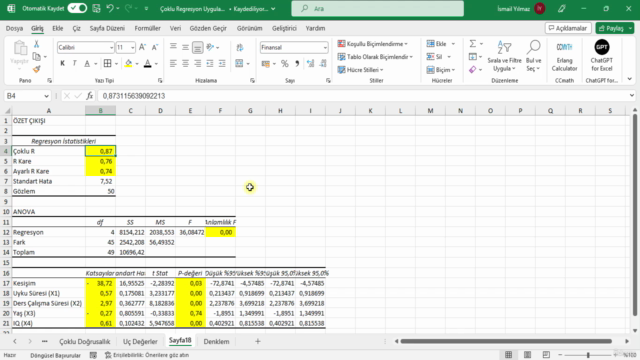Select the Format Painter brush

[x=36, y=69]
